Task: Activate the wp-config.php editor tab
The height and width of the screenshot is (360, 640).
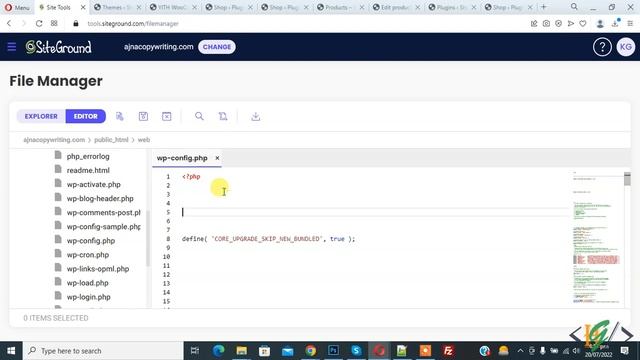Action: coord(182,158)
